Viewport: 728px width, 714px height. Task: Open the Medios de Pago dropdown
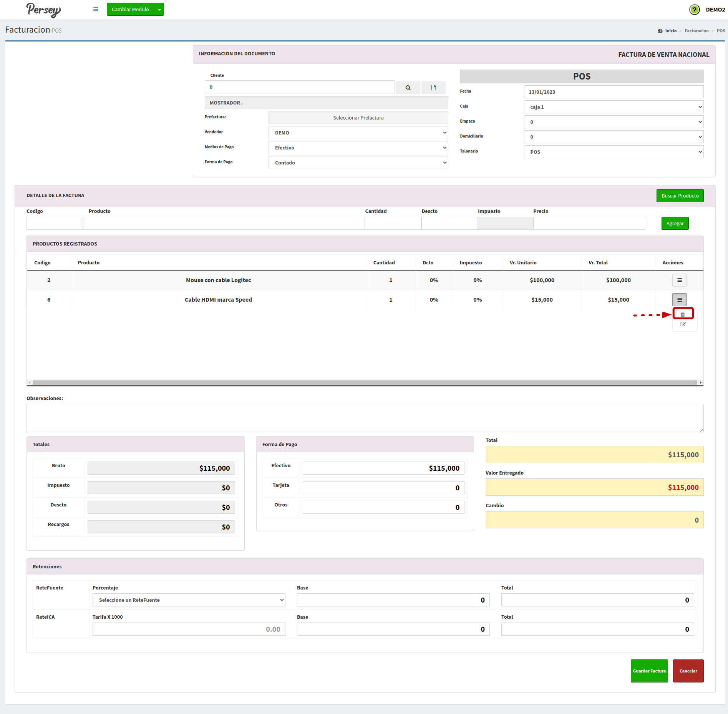(x=358, y=148)
